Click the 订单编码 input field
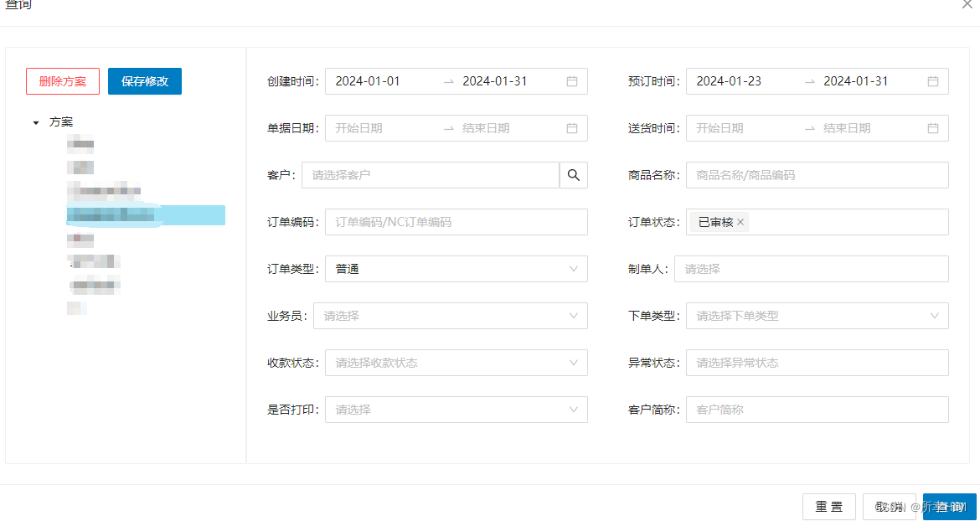The image size is (980, 521). [456, 222]
